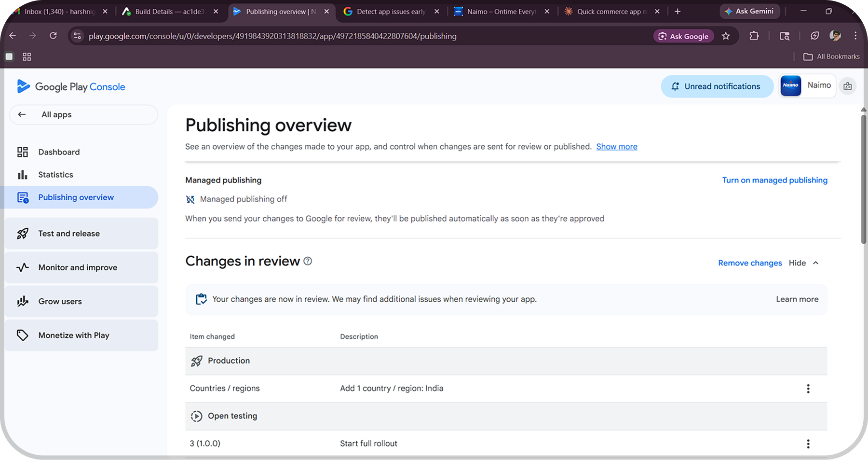Open the icon button right of Naimo
The width and height of the screenshot is (868, 460).
click(x=847, y=86)
